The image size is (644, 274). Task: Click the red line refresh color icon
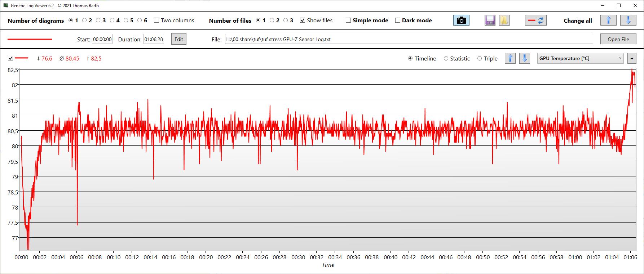tap(535, 21)
